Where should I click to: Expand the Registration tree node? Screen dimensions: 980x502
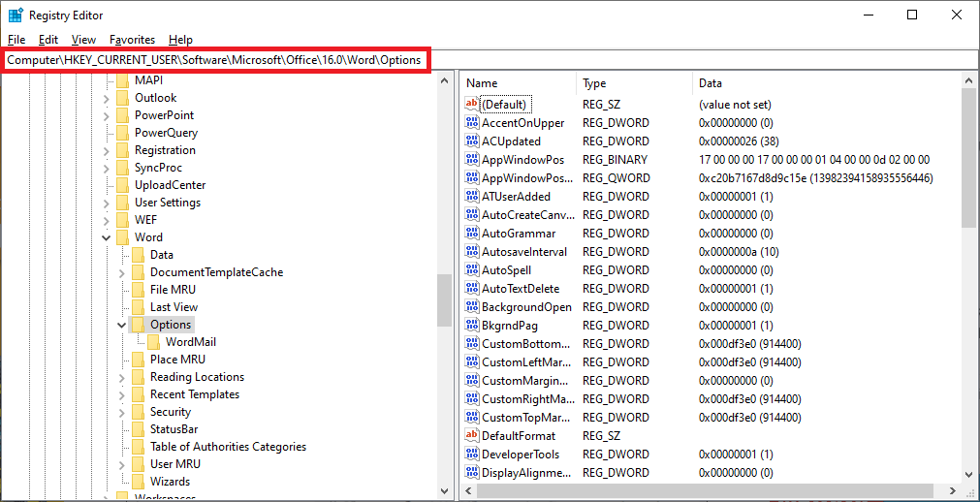(107, 150)
